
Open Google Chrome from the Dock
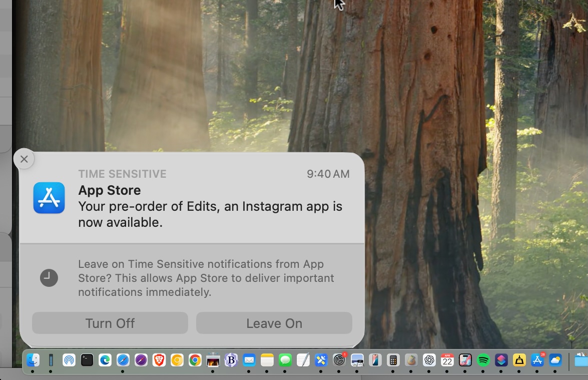coord(195,360)
